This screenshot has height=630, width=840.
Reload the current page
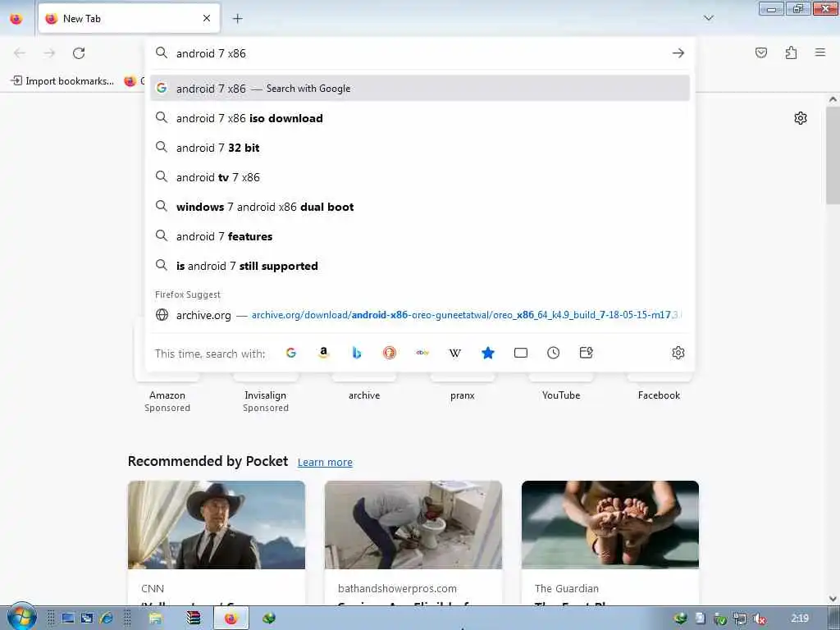point(79,53)
